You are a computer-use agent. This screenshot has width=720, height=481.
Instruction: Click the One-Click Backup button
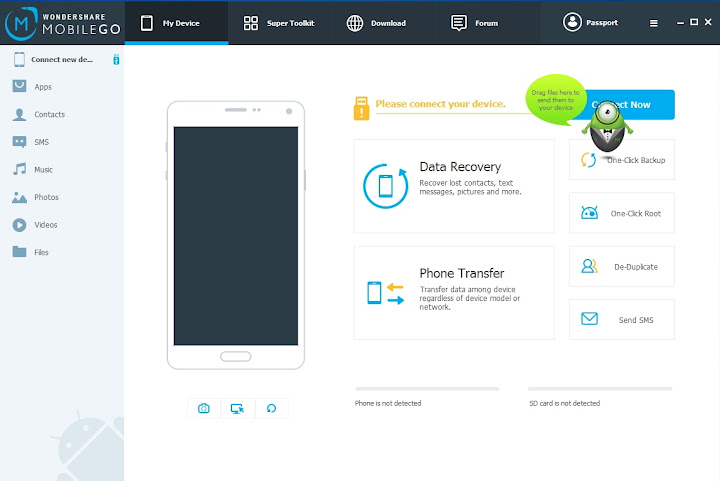tap(622, 160)
